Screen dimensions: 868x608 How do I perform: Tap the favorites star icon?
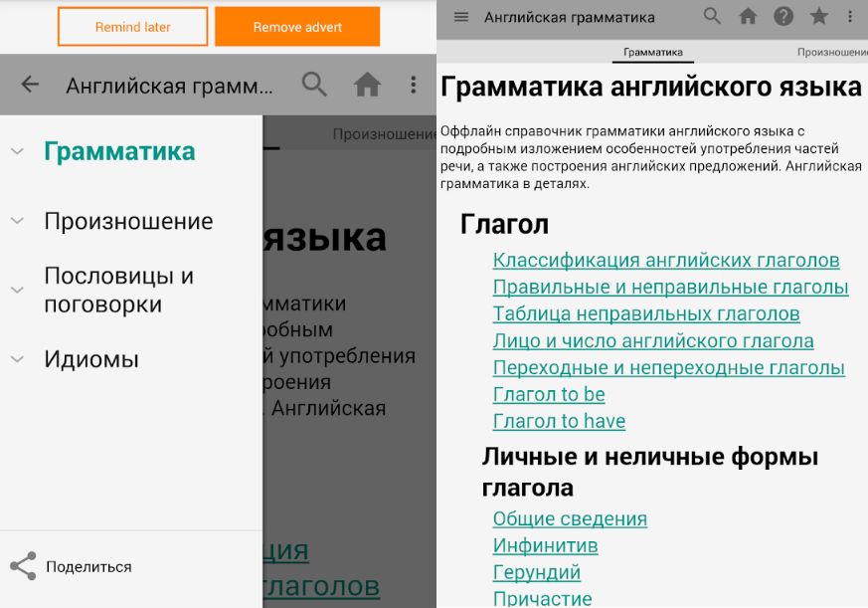tap(818, 17)
